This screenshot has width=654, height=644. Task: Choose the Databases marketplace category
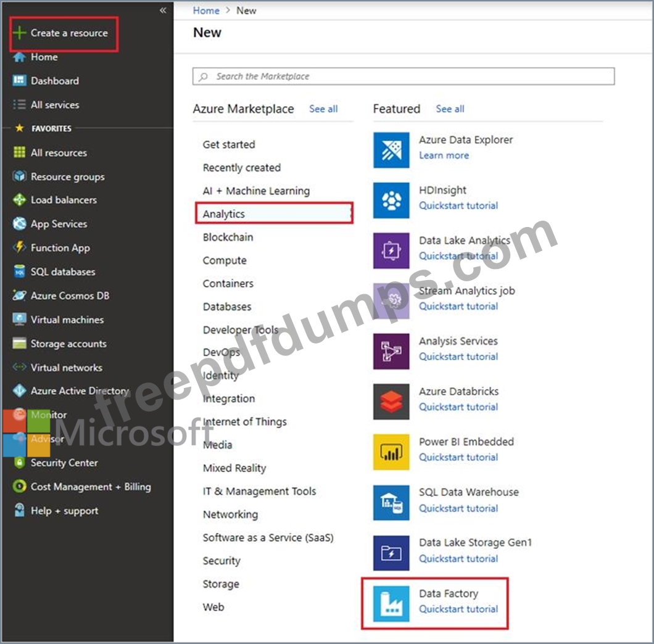(227, 307)
